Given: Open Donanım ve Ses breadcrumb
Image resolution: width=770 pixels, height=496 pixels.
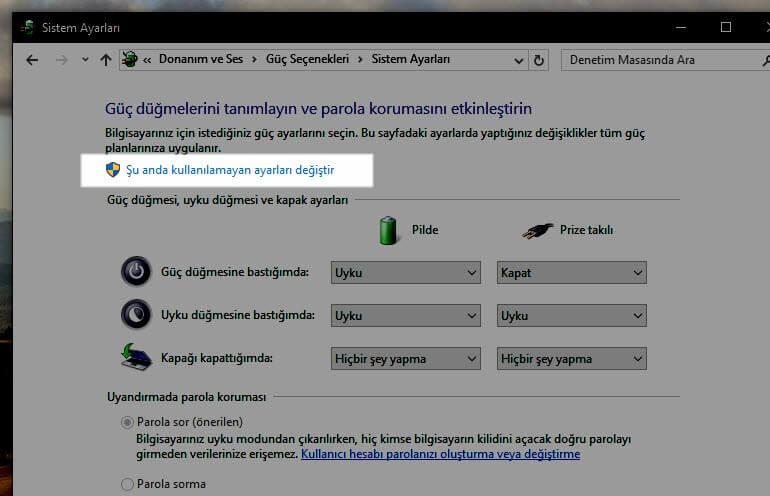Looking at the screenshot, I should pyautogui.click(x=201, y=59).
